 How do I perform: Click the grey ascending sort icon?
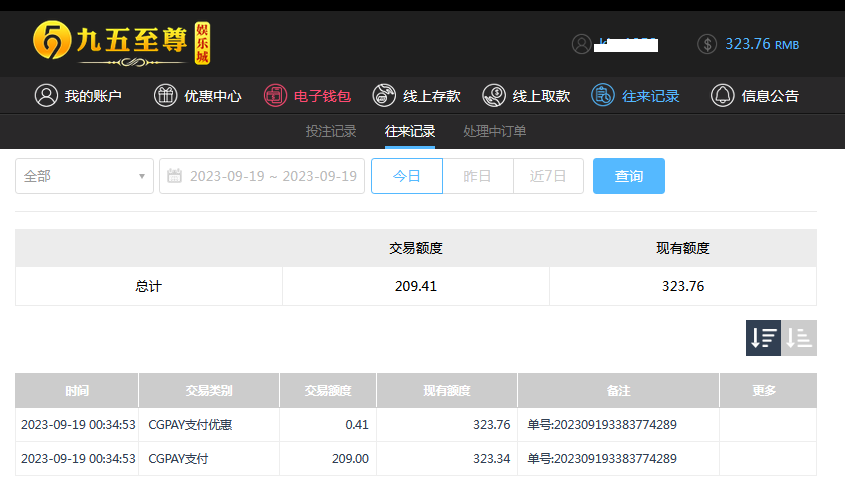[x=799, y=338]
